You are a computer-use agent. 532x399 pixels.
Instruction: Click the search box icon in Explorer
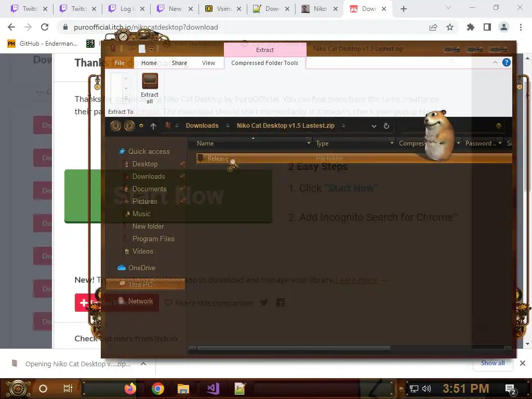tap(498, 126)
